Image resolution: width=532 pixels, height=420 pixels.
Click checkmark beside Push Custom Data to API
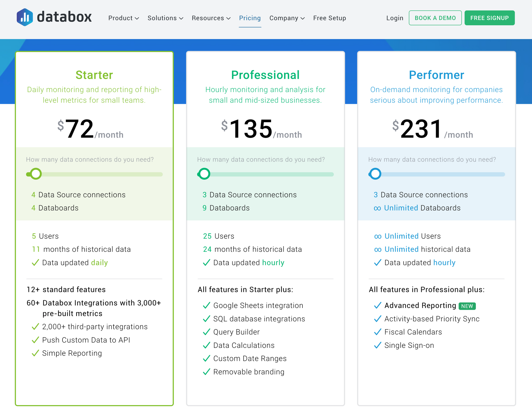point(35,340)
